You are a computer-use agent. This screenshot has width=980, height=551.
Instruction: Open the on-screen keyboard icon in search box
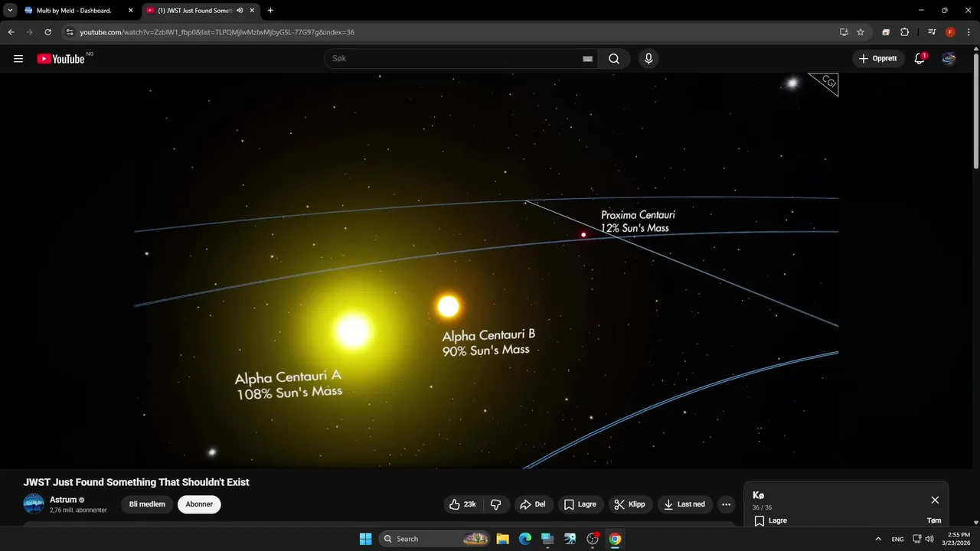pos(587,59)
